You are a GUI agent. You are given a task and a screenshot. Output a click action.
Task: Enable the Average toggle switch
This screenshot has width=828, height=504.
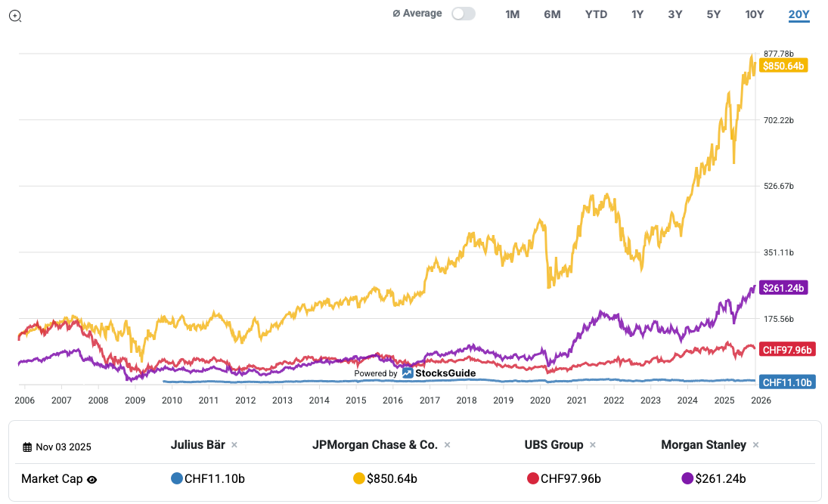point(463,14)
